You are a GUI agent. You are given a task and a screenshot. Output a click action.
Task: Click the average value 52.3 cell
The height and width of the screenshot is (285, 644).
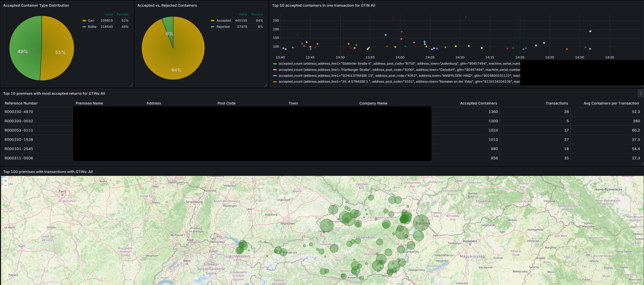point(636,112)
